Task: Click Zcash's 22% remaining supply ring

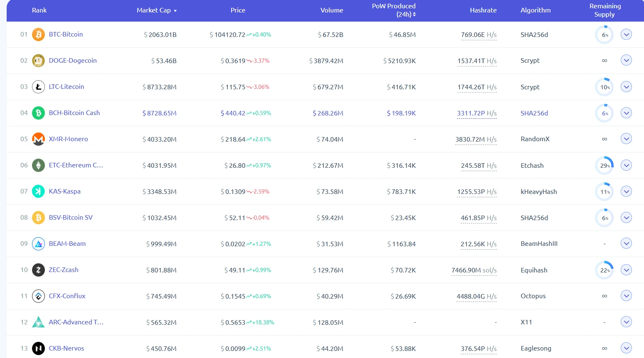Action: coord(605,270)
